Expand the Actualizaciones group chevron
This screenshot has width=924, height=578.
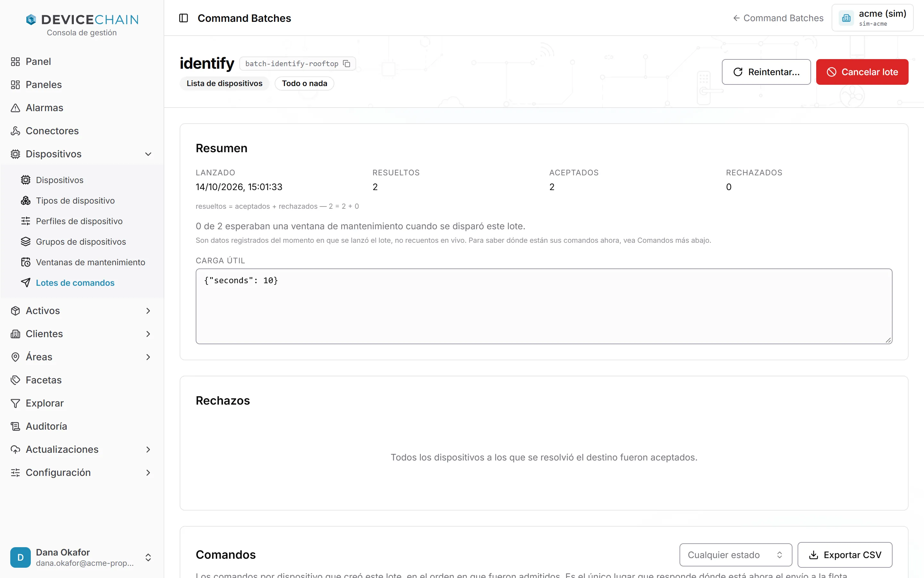coord(148,450)
